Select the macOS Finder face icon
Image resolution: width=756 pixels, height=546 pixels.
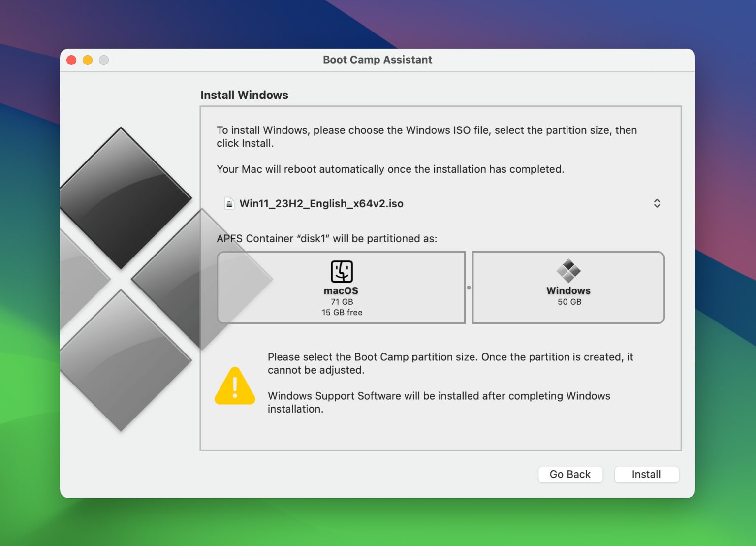click(x=341, y=271)
